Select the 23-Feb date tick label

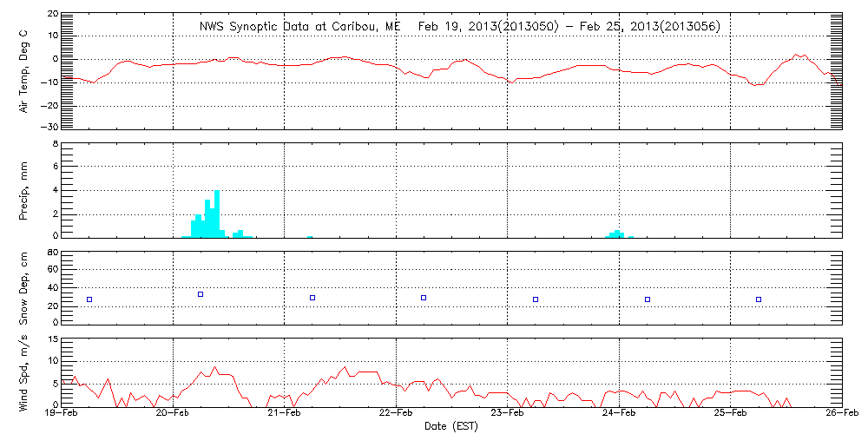508,415
